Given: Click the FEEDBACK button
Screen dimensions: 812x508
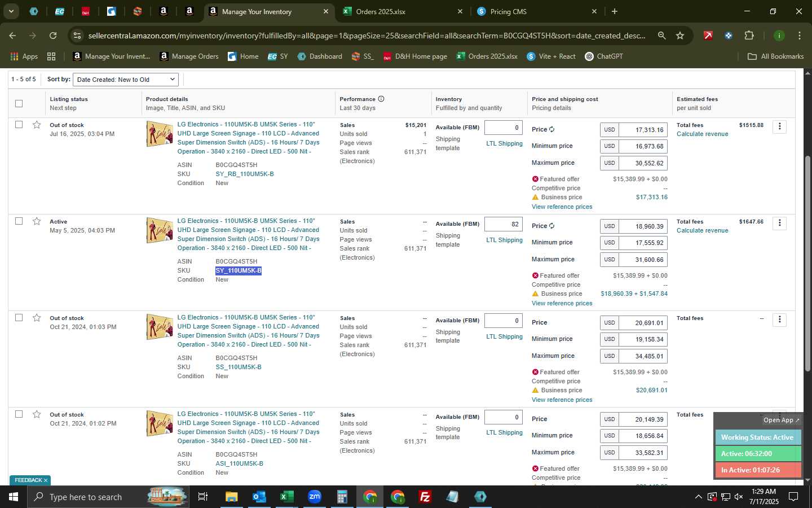Looking at the screenshot, I should click(x=31, y=480).
